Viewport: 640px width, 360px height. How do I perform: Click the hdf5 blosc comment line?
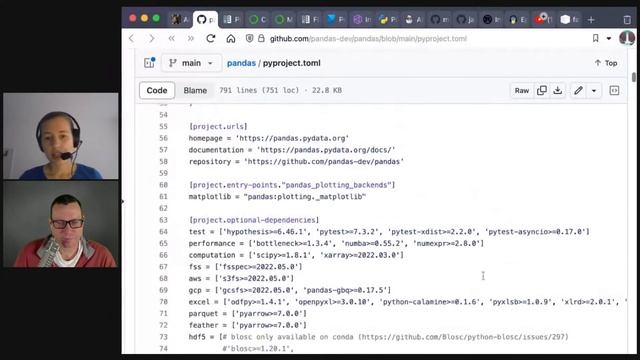point(378,337)
